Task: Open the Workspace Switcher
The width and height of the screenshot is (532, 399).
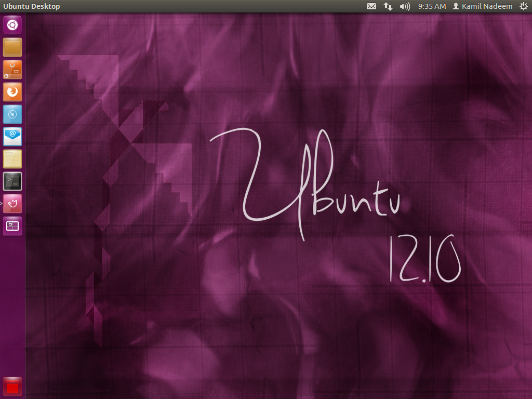Action: [x=12, y=226]
